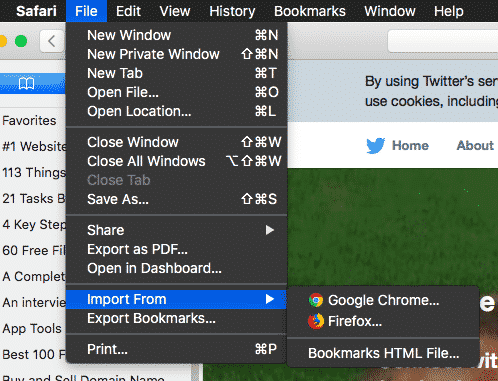Choose Export as PDF… menu item
Viewport: 498px width, 381px height.
[177, 249]
